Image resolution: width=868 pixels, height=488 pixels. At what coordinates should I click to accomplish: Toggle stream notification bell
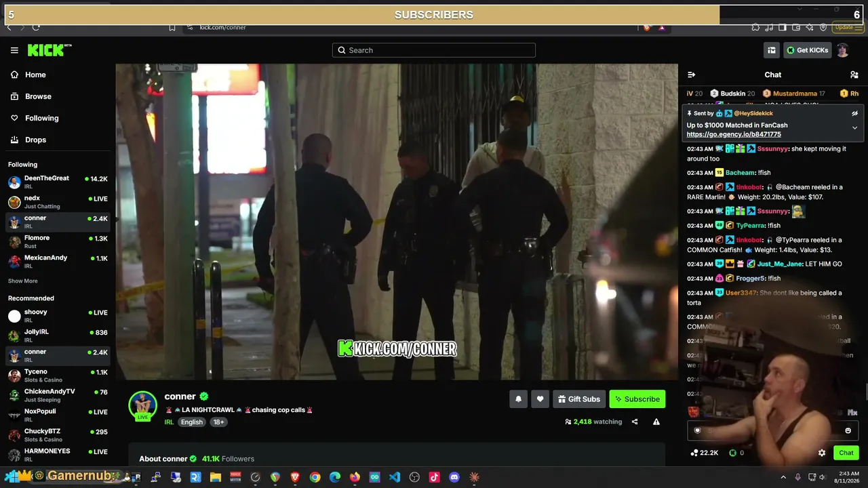point(518,399)
